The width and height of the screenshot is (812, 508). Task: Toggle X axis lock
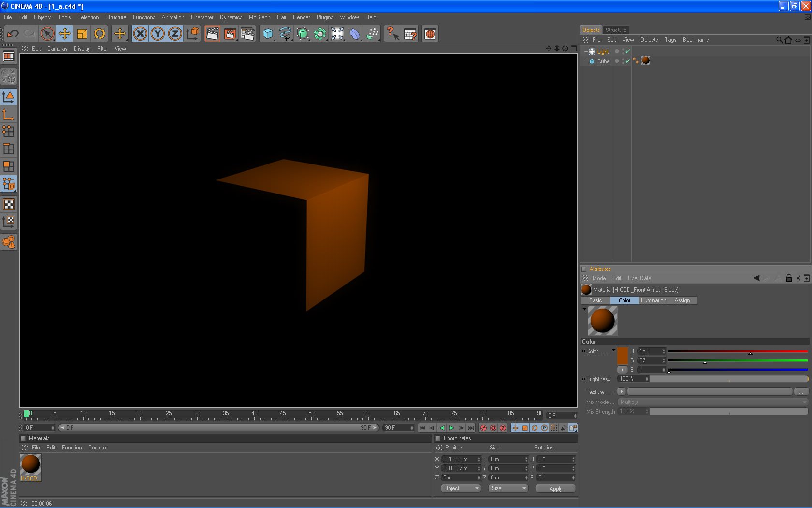(140, 34)
